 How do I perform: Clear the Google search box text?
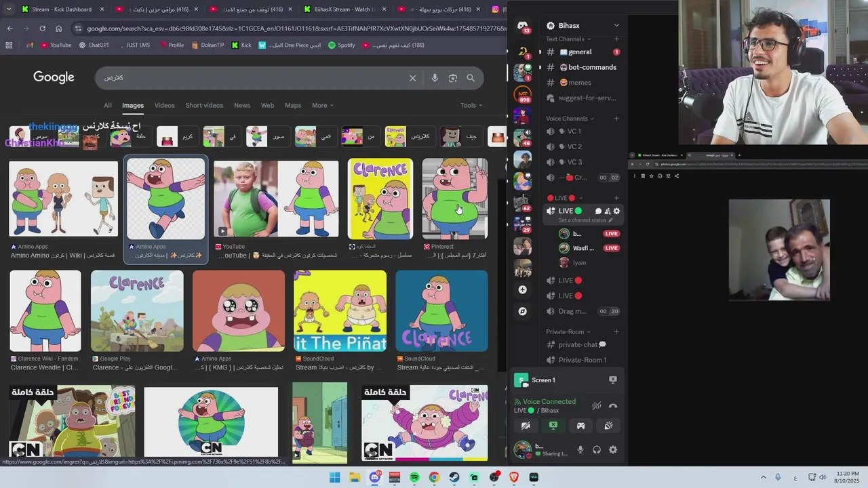(x=412, y=78)
